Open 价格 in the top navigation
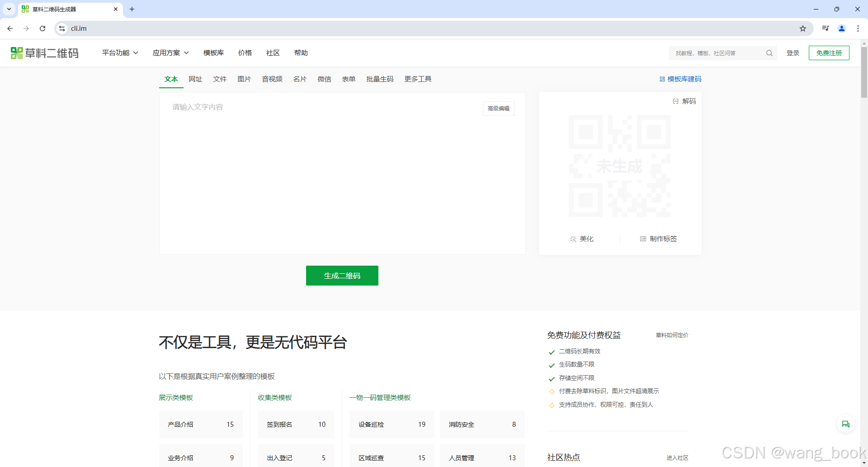The image size is (868, 467). 245,53
